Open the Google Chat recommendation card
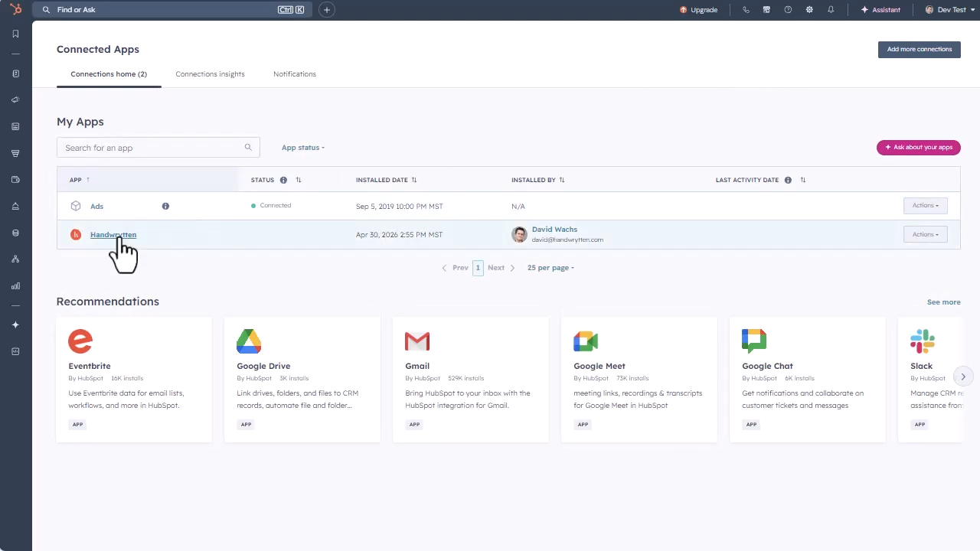 808,380
